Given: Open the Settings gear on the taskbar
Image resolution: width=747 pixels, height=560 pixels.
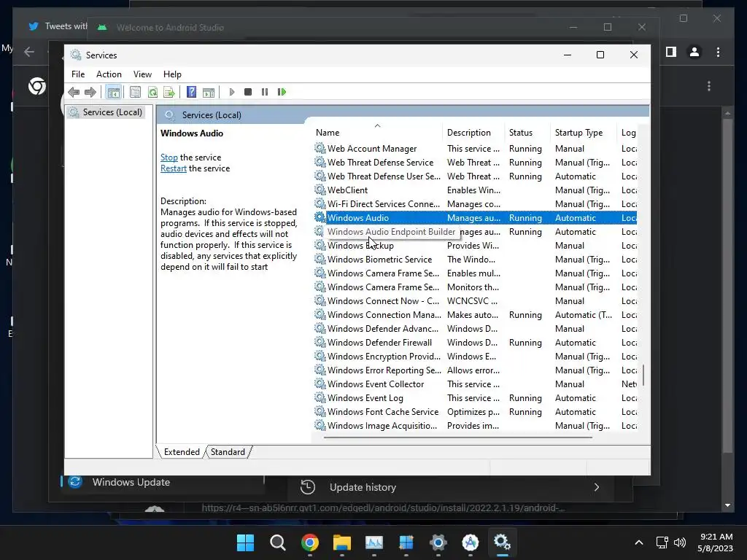Looking at the screenshot, I should click(438, 542).
